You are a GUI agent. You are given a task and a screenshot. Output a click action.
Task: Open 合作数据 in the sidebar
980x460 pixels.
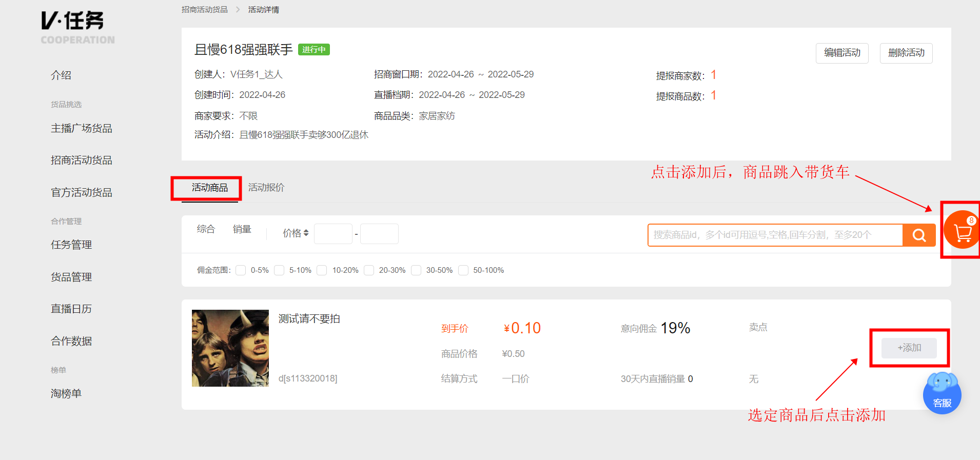(71, 342)
